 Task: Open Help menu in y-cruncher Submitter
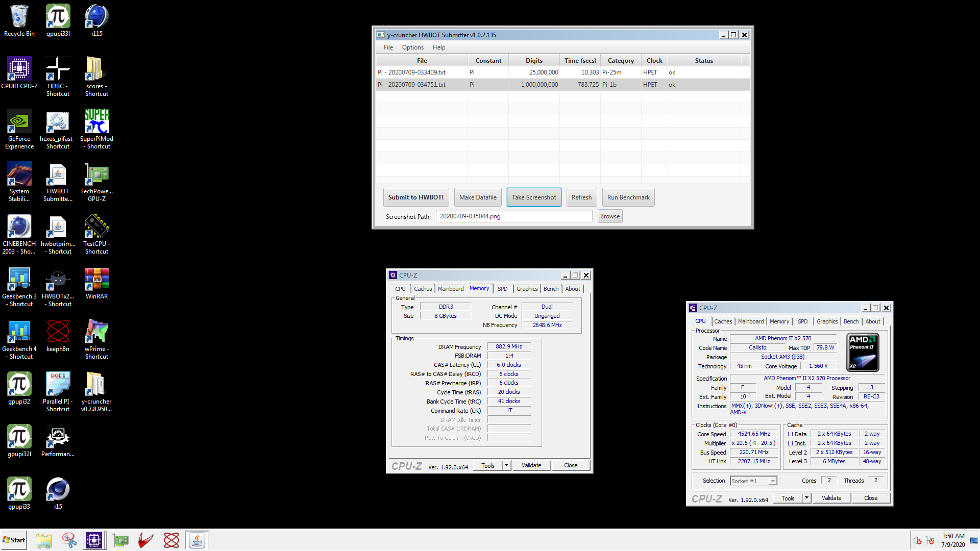[439, 47]
